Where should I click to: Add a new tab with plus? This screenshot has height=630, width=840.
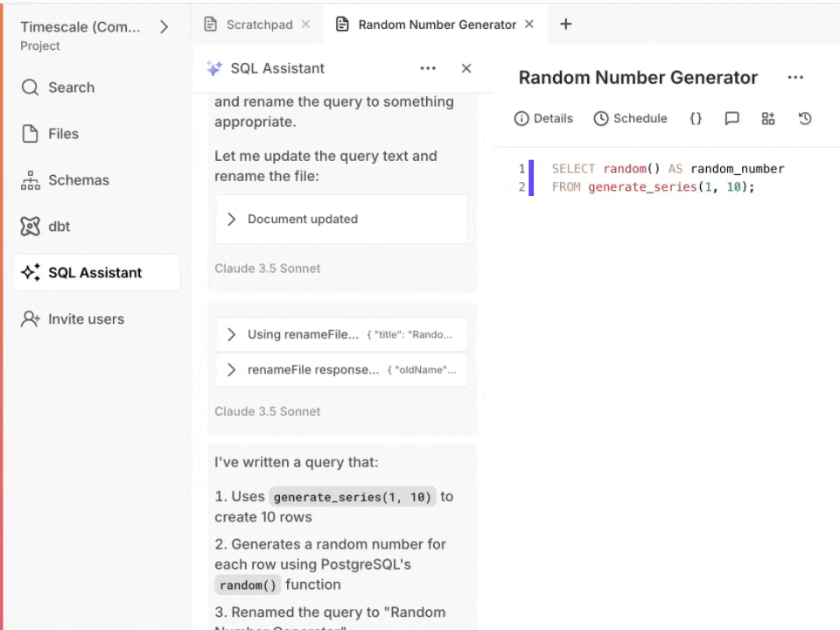click(566, 24)
